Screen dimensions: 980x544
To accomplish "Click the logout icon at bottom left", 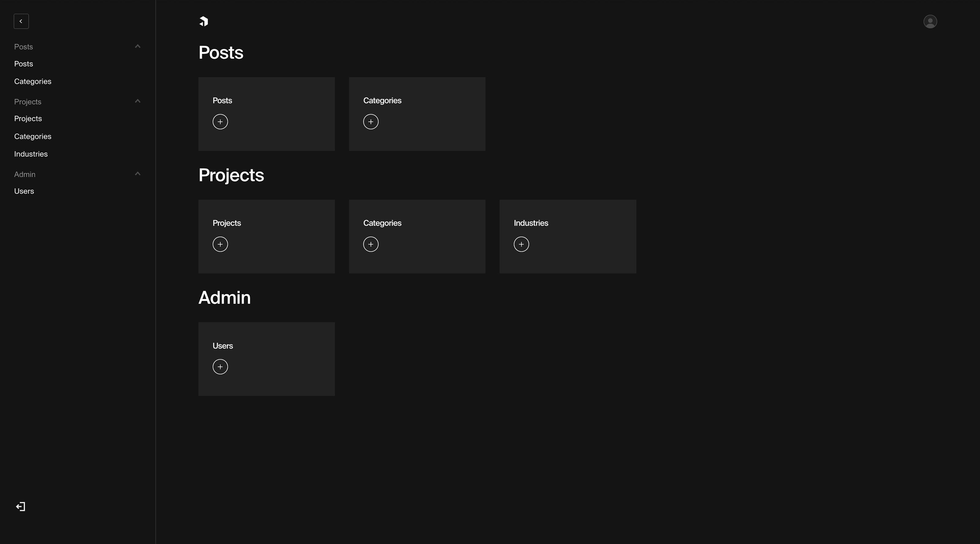I will (x=21, y=506).
